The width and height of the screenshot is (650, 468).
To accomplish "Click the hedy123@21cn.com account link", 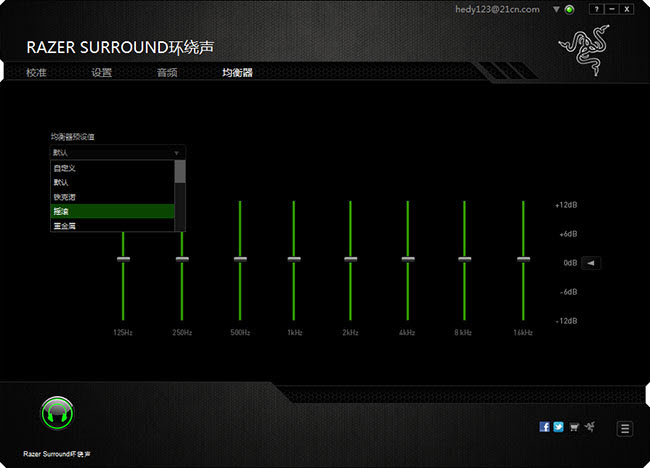I will click(x=497, y=9).
